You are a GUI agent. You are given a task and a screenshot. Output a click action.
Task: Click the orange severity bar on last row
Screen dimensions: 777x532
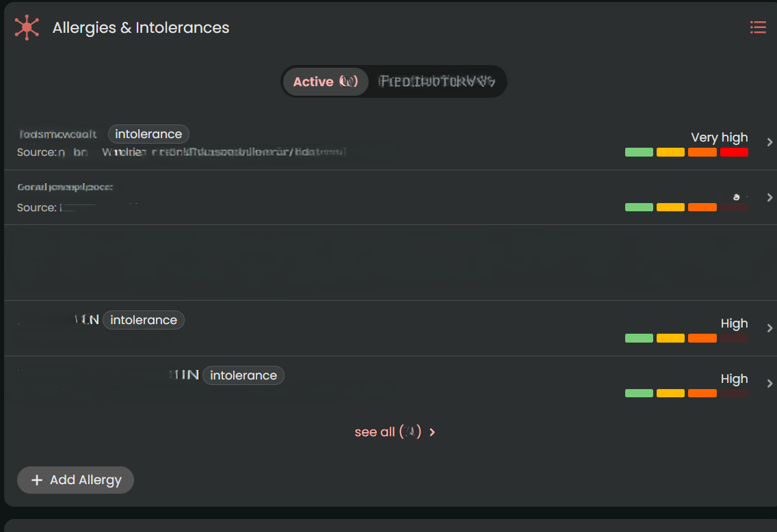[x=702, y=393]
